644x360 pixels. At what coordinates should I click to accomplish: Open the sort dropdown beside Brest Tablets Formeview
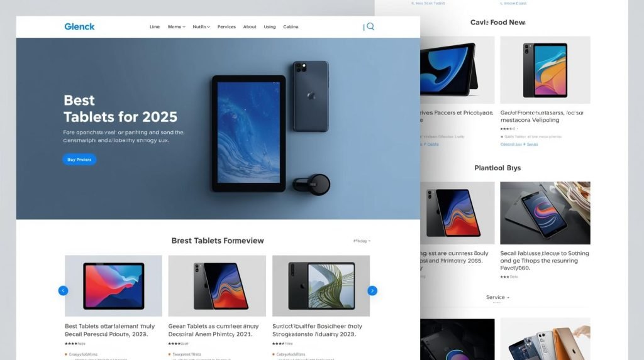coord(362,241)
